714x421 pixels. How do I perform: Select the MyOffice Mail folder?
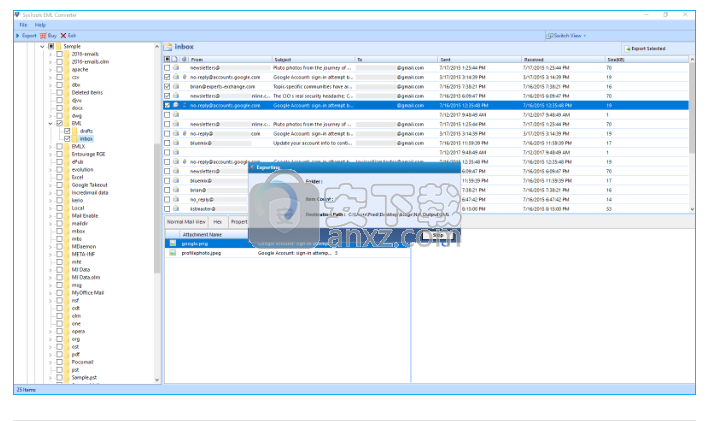pos(87,293)
